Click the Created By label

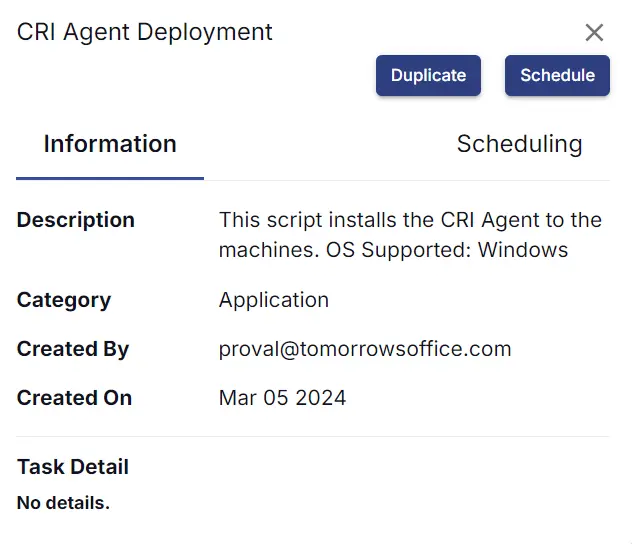pos(73,349)
